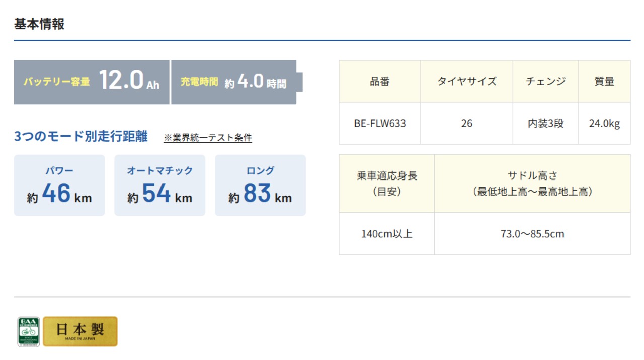Image resolution: width=644 pixels, height=360 pixels.
Task: Click the BAA safety certification badge
Action: [x=28, y=331]
